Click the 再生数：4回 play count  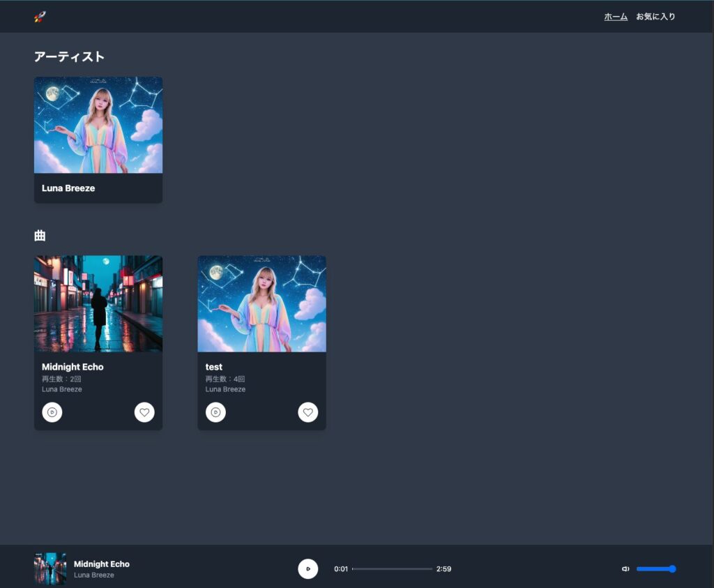click(225, 379)
